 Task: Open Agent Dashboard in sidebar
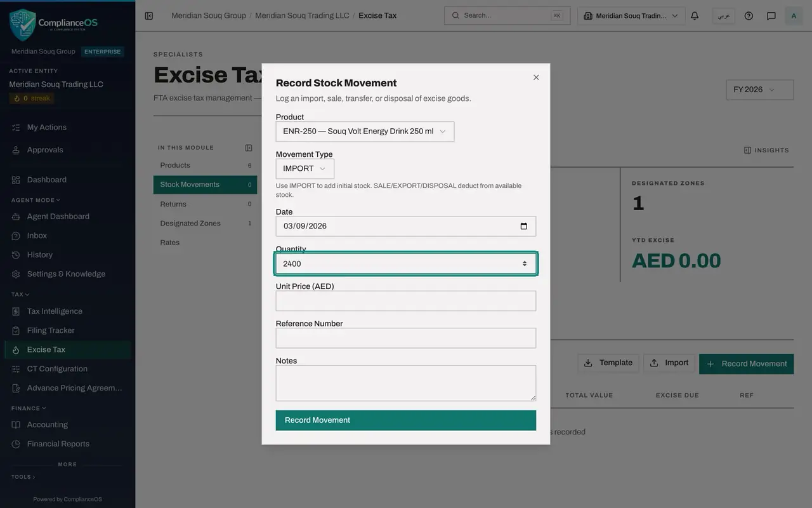[x=67, y=217]
